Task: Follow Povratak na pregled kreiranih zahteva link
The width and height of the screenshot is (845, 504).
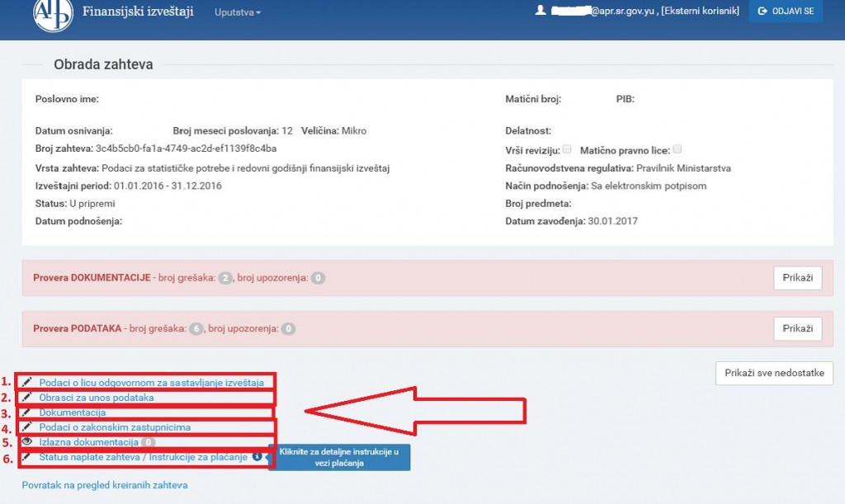Action: [105, 485]
